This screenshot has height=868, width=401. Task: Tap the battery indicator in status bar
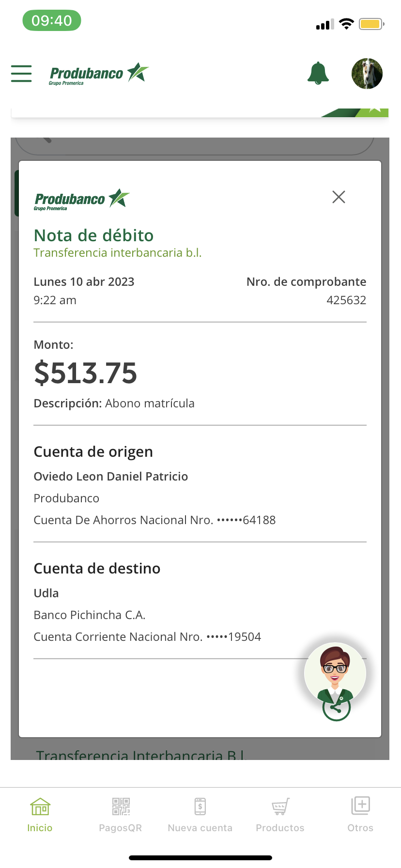click(x=371, y=24)
